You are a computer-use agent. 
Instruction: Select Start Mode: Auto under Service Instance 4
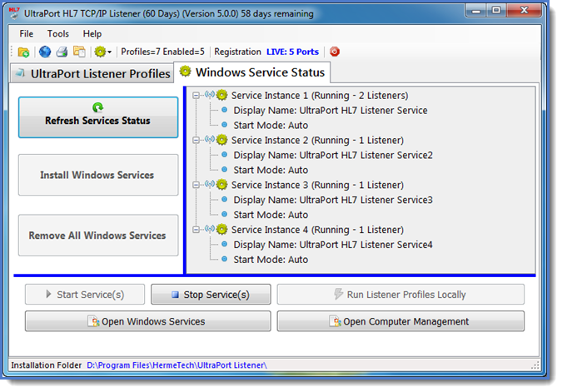coord(271,260)
